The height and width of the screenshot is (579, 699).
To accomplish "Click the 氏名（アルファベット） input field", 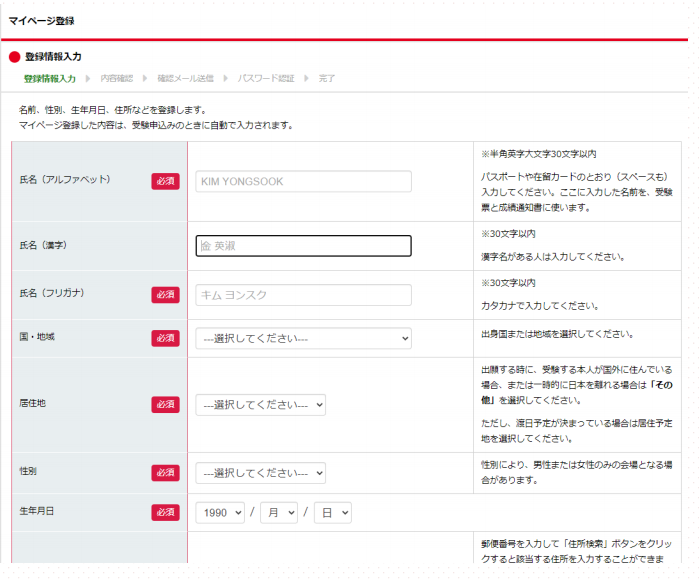I will 303,181.
